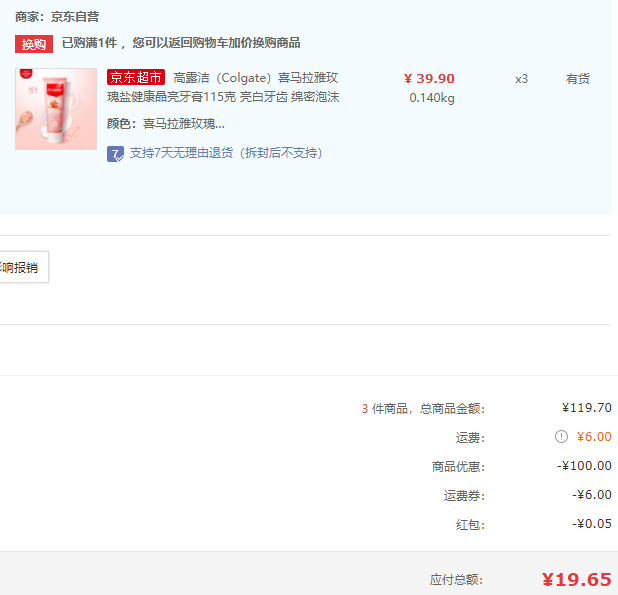
Task: Click the 换购 red promotion badge
Action: pos(34,44)
